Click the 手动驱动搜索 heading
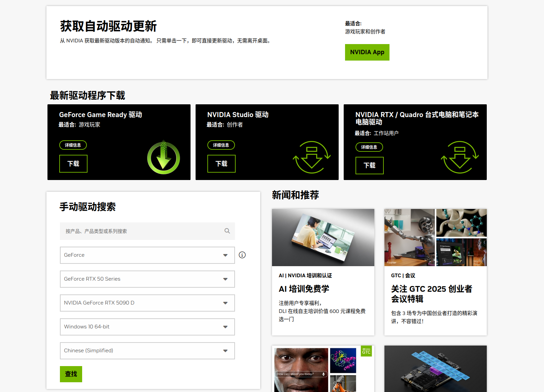 (x=88, y=207)
